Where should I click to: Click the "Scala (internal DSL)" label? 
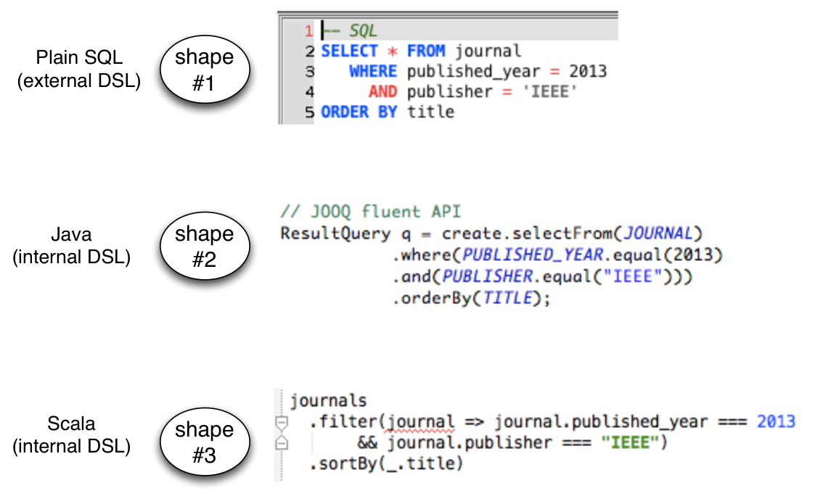click(71, 434)
